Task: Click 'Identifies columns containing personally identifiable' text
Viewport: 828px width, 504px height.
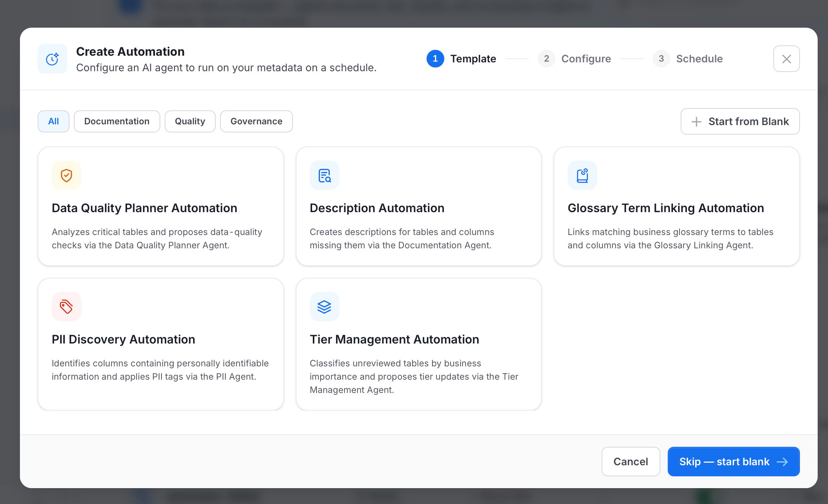Action: coord(160,370)
